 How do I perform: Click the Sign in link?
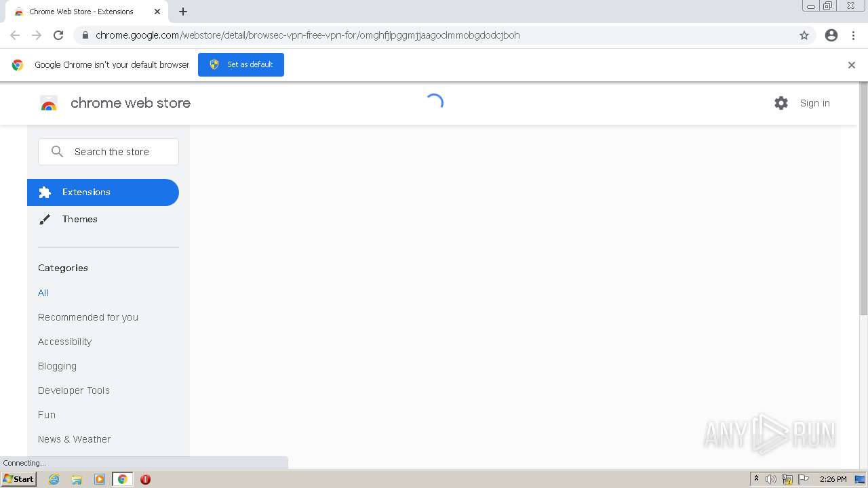814,103
